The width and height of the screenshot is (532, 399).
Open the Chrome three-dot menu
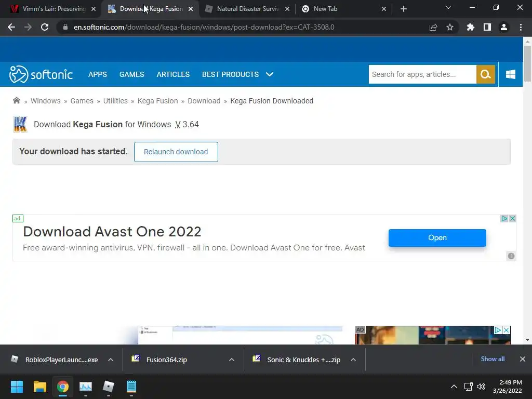click(x=521, y=27)
